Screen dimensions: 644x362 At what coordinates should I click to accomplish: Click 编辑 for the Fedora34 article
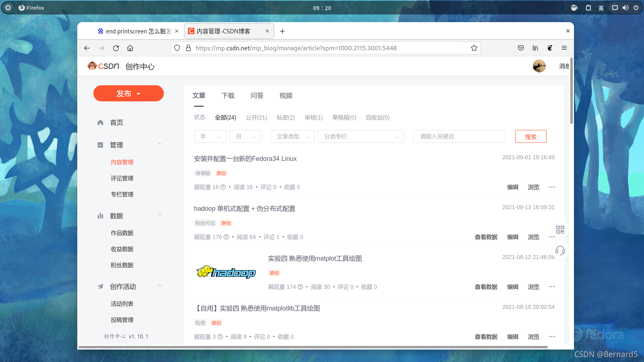click(x=513, y=187)
